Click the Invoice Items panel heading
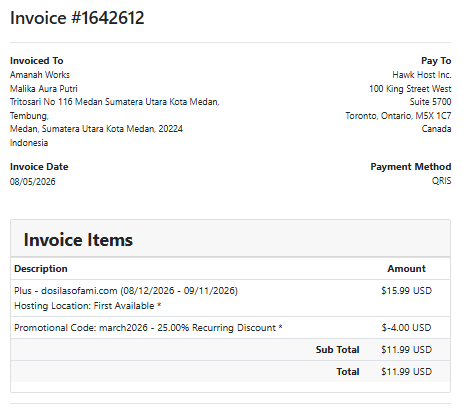The width and height of the screenshot is (476, 411). pyautogui.click(x=78, y=240)
